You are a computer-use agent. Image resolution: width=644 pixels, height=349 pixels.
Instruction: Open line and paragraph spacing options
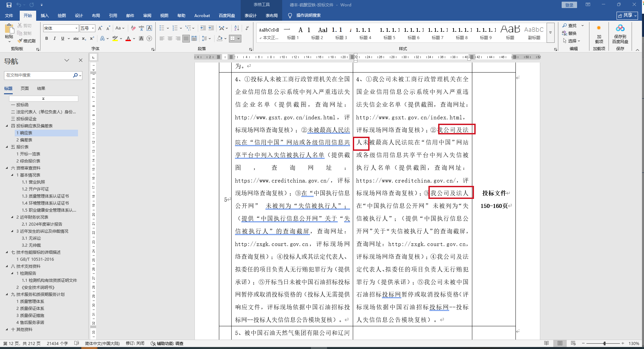(205, 39)
